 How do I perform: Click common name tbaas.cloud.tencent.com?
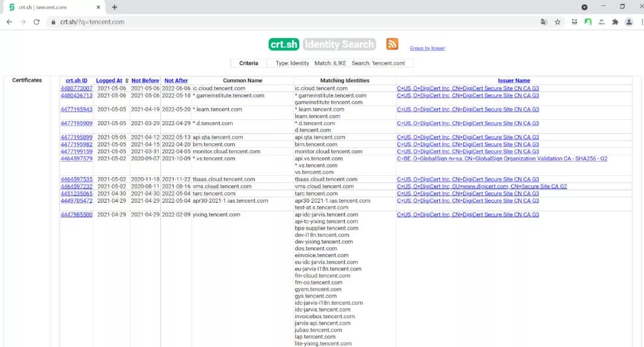224,179
